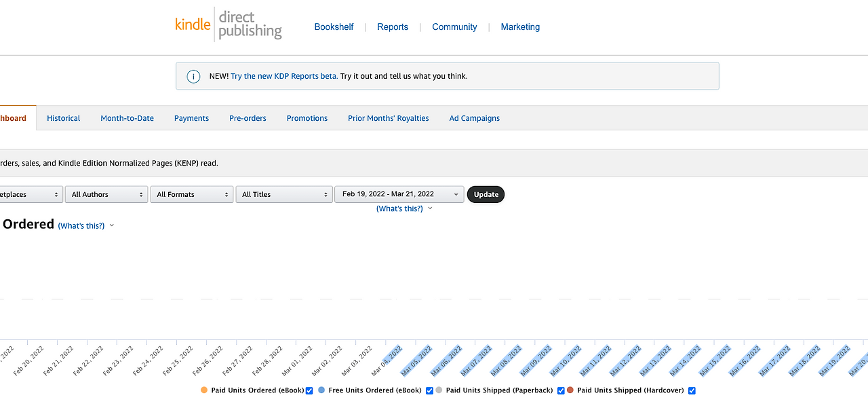Image resolution: width=868 pixels, height=406 pixels.
Task: Switch to the Promotions tab
Action: [307, 118]
